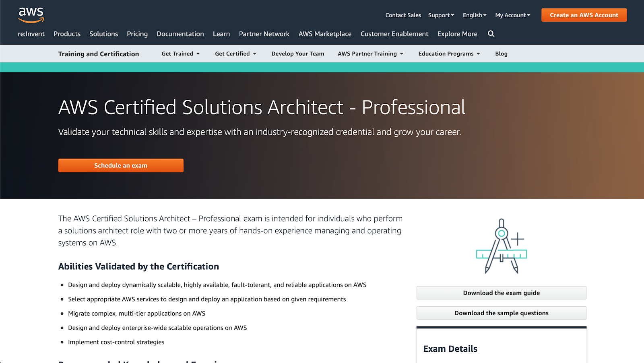Visit the Blog link

501,54
